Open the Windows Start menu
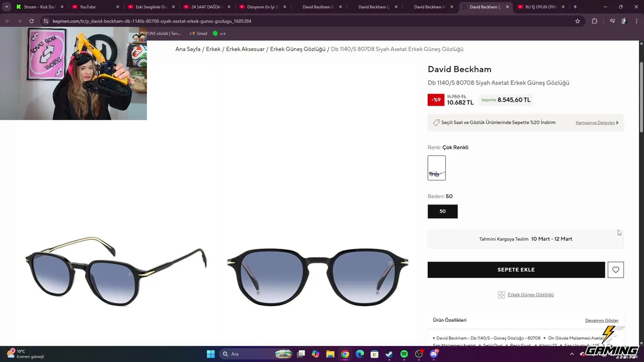This screenshot has width=644, height=362. point(211,354)
